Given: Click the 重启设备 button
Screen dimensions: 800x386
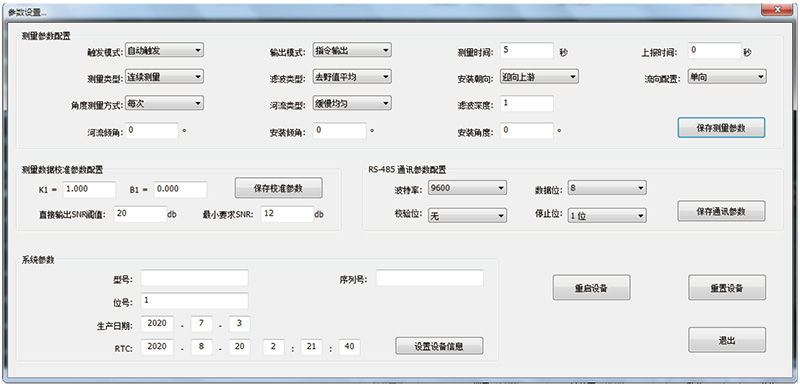Looking at the screenshot, I should 591,288.
